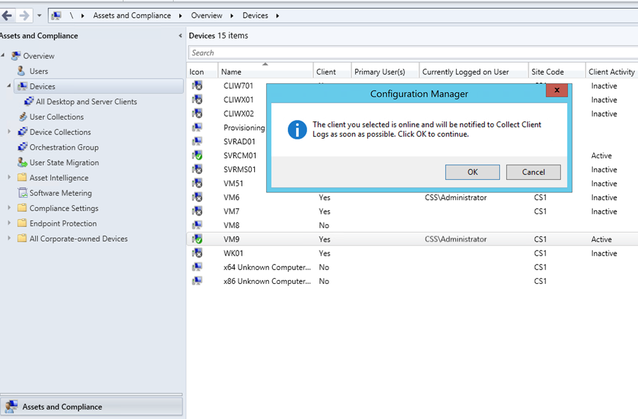This screenshot has width=638, height=419.
Task: Sort by Primary User(s) column header
Action: [385, 72]
